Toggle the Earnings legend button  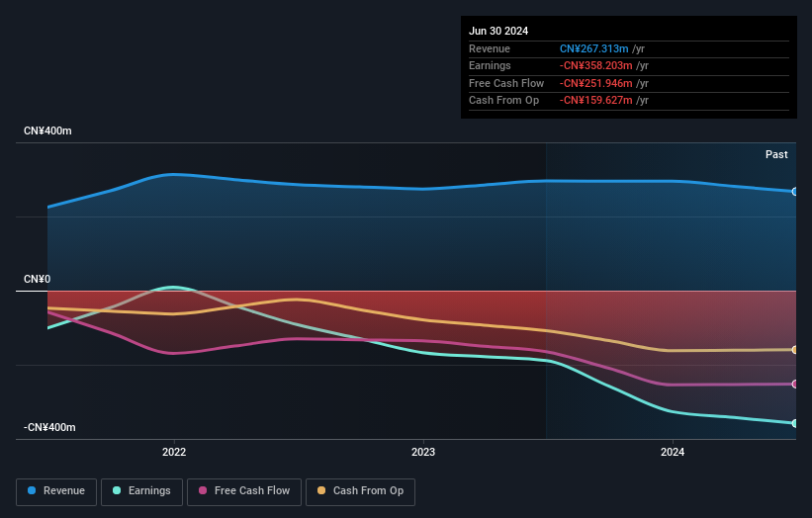coord(141,491)
